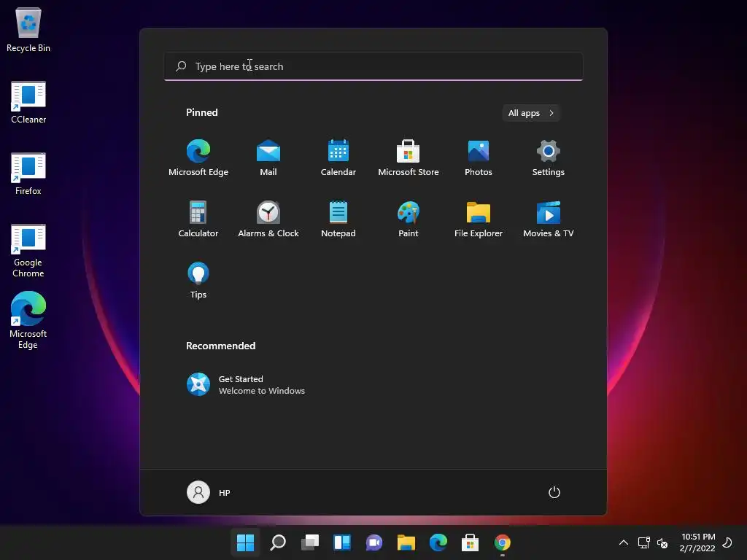Select the Firefox desktop shortcut
Image resolution: width=747 pixels, height=560 pixels.
tap(28, 174)
